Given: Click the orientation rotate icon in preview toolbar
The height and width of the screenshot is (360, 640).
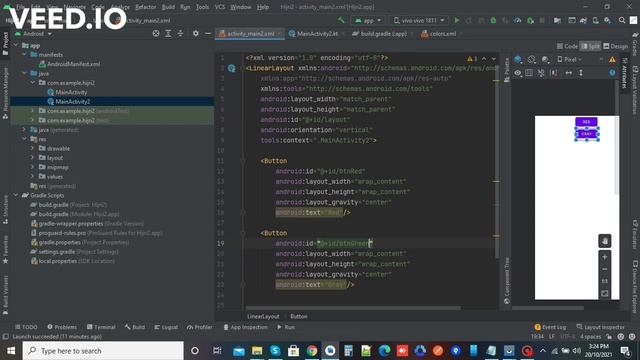Looking at the screenshot, I should 531,60.
